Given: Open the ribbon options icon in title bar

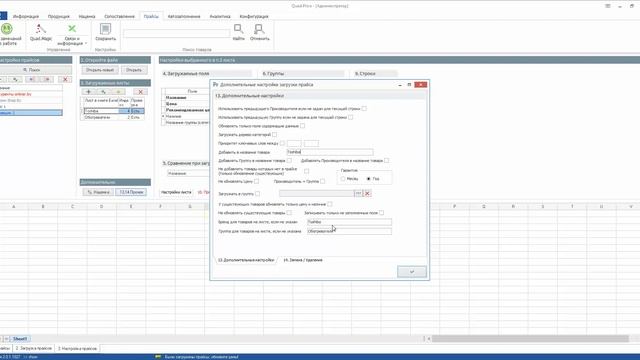Looking at the screenshot, I should click(x=607, y=6).
